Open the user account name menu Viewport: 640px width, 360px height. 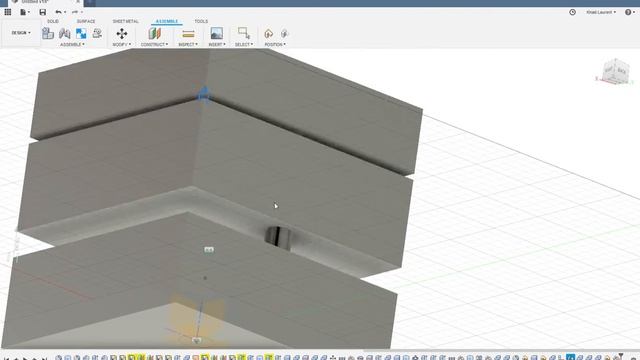(601, 12)
